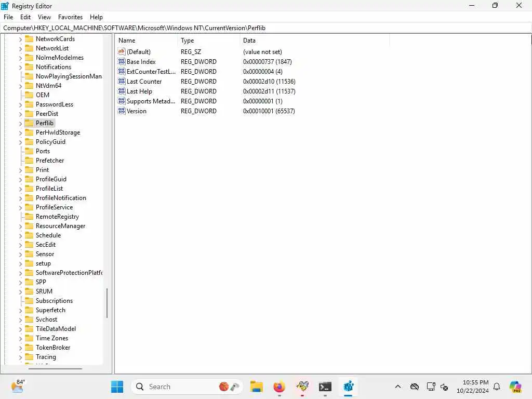This screenshot has width=532, height=399.
Task: Open Firefox from the taskbar
Action: [279, 387]
